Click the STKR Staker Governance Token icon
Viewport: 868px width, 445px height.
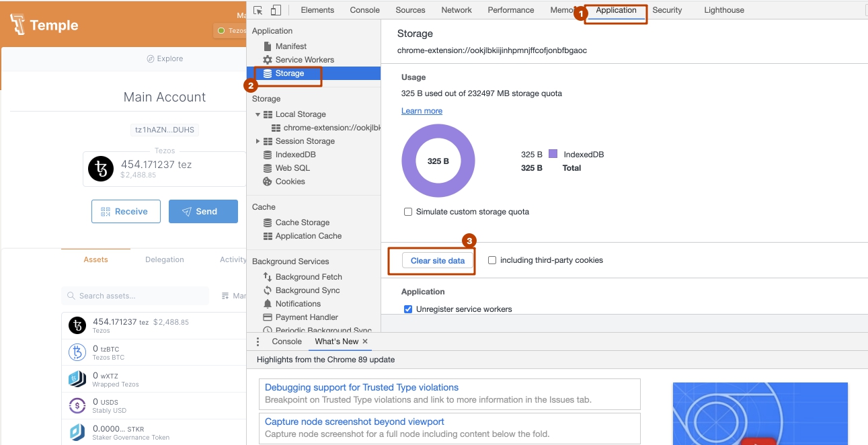click(78, 432)
